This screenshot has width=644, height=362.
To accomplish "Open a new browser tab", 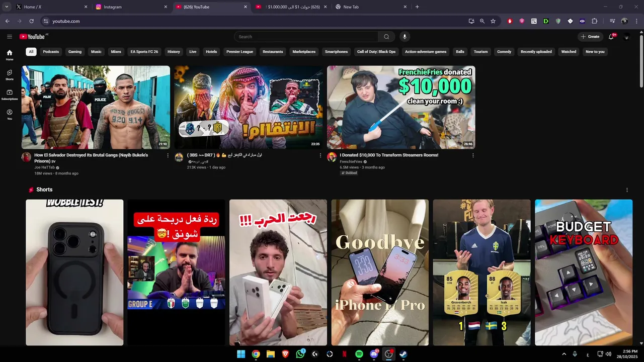I will [x=417, y=7].
